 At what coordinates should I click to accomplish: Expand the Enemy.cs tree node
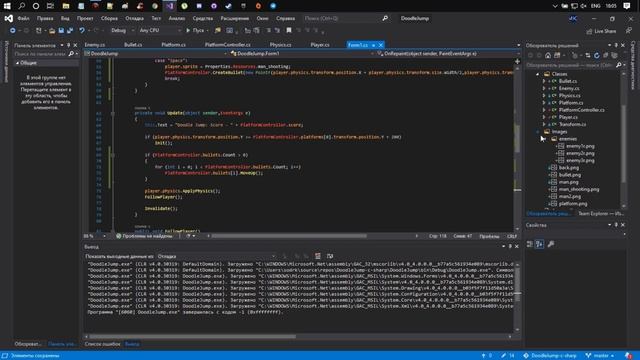pos(544,88)
